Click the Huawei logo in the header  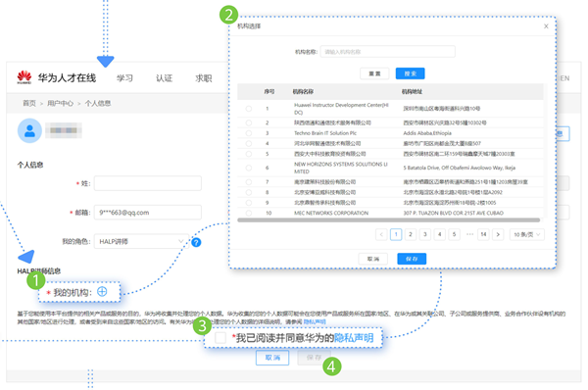24,77
